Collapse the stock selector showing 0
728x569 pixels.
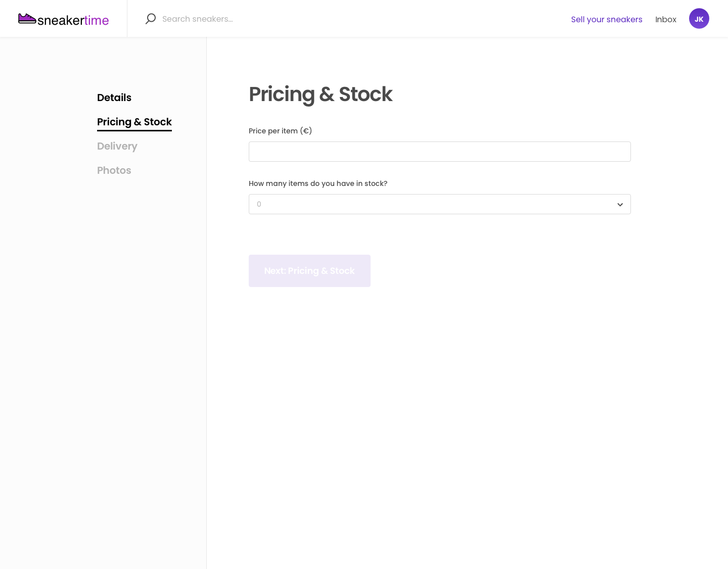[x=439, y=204]
